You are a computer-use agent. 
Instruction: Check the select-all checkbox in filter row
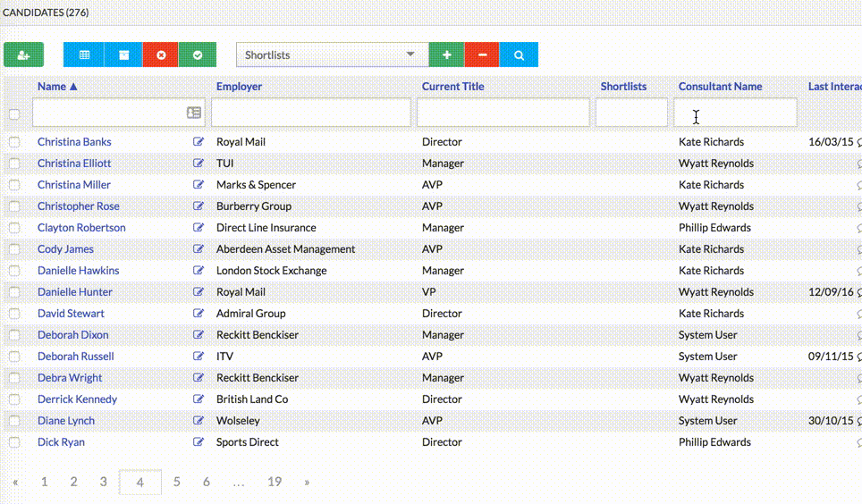click(x=13, y=113)
